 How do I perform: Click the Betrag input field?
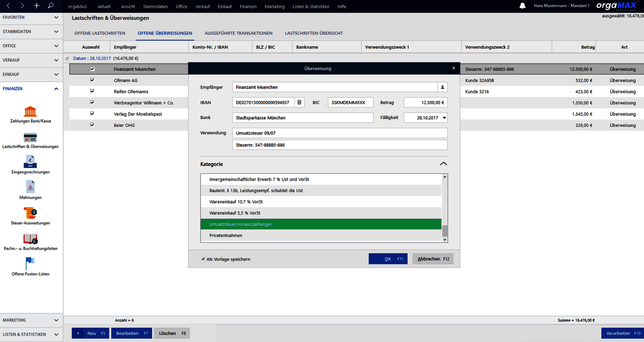[425, 103]
